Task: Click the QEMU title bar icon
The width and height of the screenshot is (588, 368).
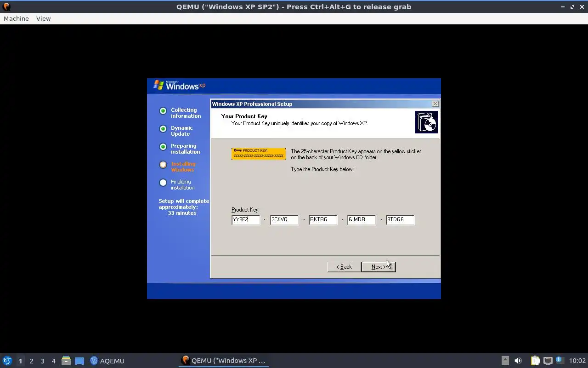Action: click(6, 7)
